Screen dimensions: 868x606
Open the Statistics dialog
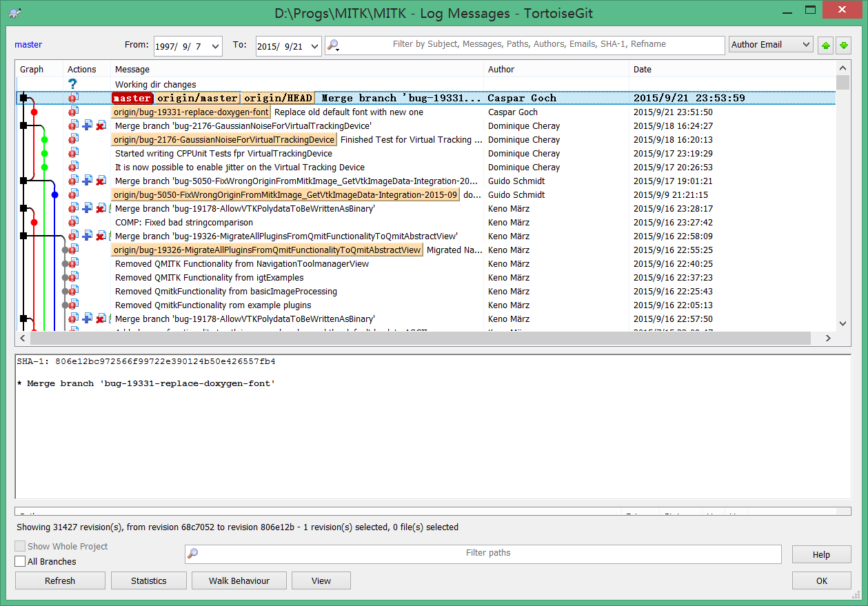click(x=149, y=580)
